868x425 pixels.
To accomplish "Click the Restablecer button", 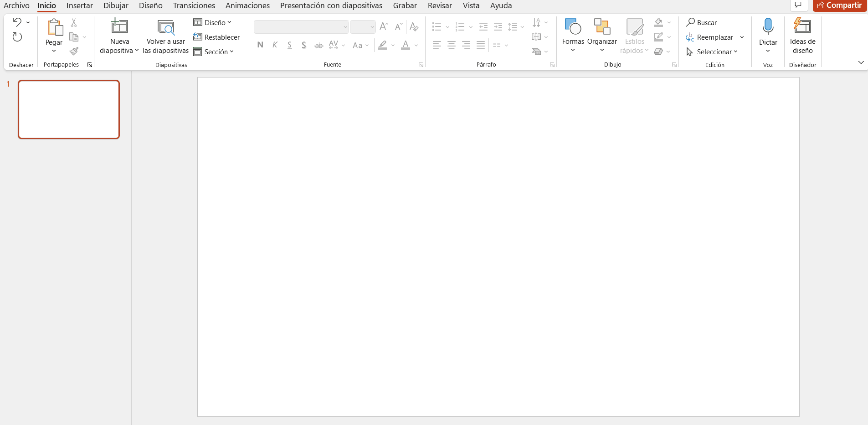I will [x=216, y=37].
